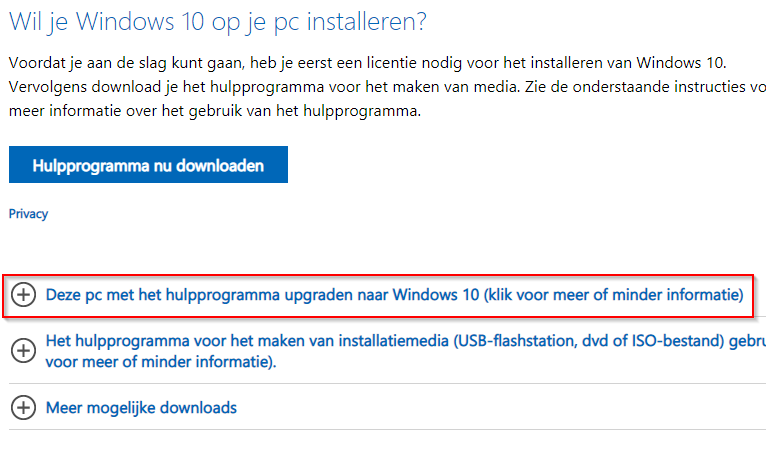Click the 'voor meer of minder informatie).' continuation line
Image resolution: width=766 pixels, height=464 pixels.
point(161,362)
